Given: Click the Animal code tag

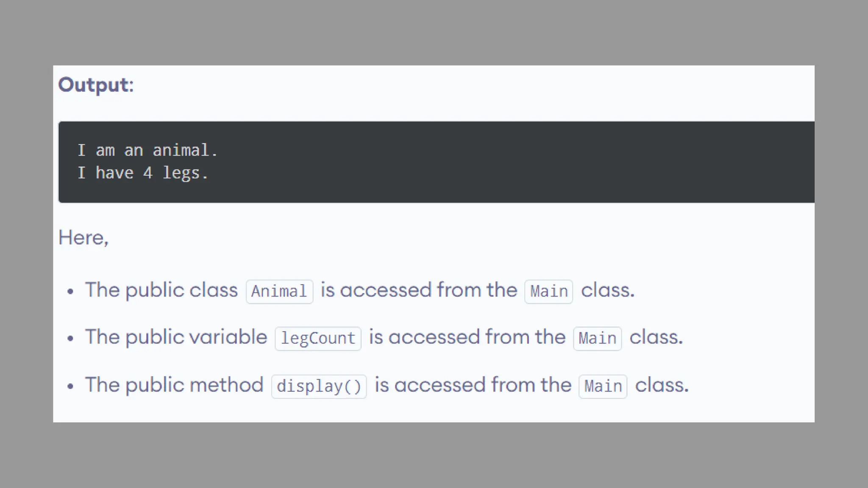Looking at the screenshot, I should coord(279,291).
